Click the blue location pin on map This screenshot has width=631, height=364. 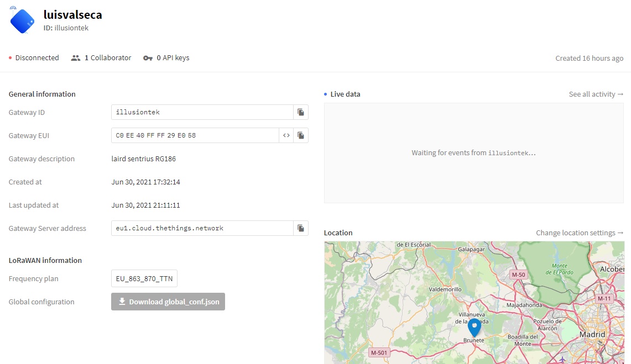coord(474,328)
